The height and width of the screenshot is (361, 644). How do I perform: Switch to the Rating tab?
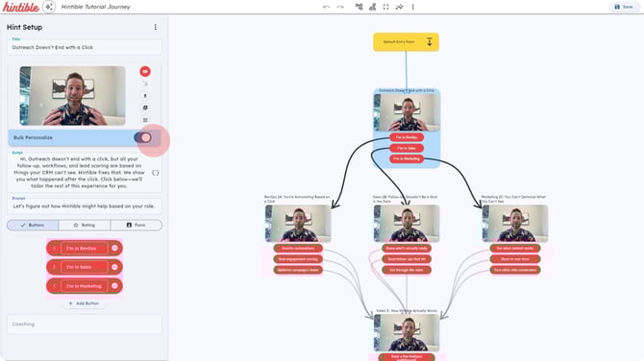tap(85, 226)
